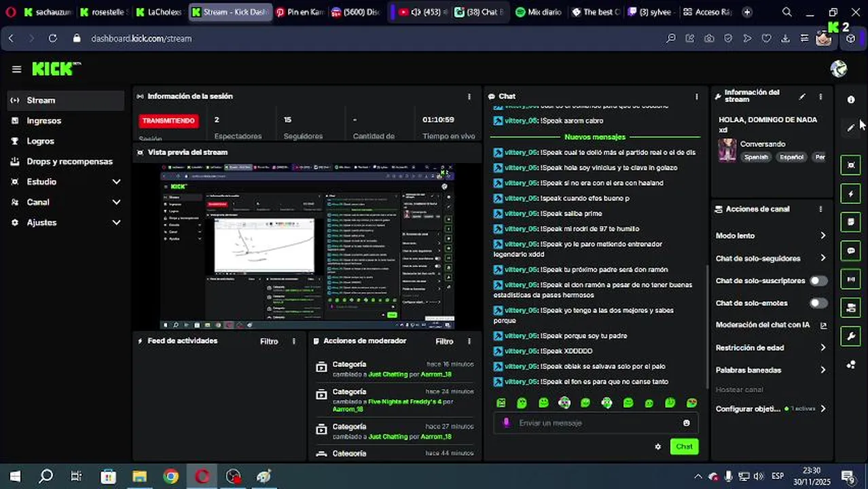Toggle the channel actions icon in the right rail
The height and width of the screenshot is (489, 868).
click(851, 308)
